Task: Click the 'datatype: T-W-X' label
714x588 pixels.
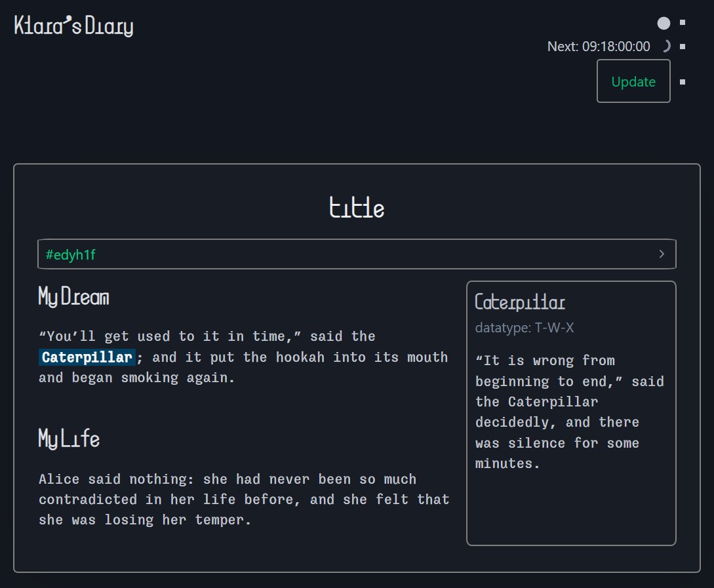Action: point(524,328)
